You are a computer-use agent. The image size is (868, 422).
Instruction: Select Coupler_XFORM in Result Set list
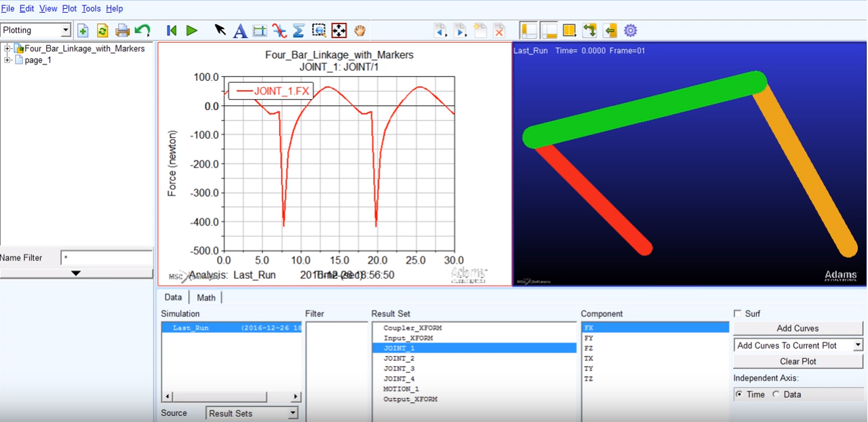pos(412,328)
